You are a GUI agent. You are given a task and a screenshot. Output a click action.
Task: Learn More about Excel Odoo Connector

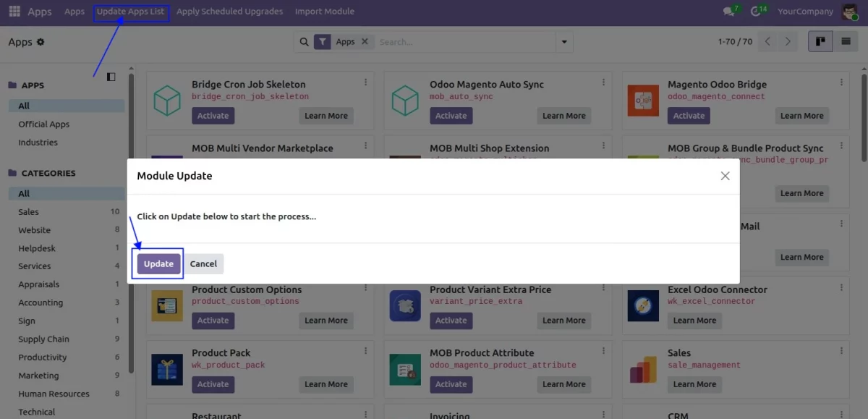pos(694,321)
